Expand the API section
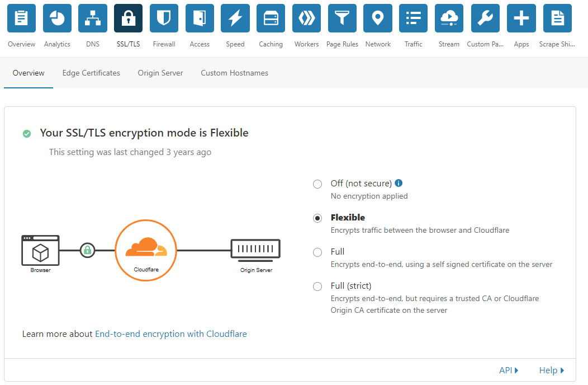The image size is (588, 385). click(x=509, y=370)
